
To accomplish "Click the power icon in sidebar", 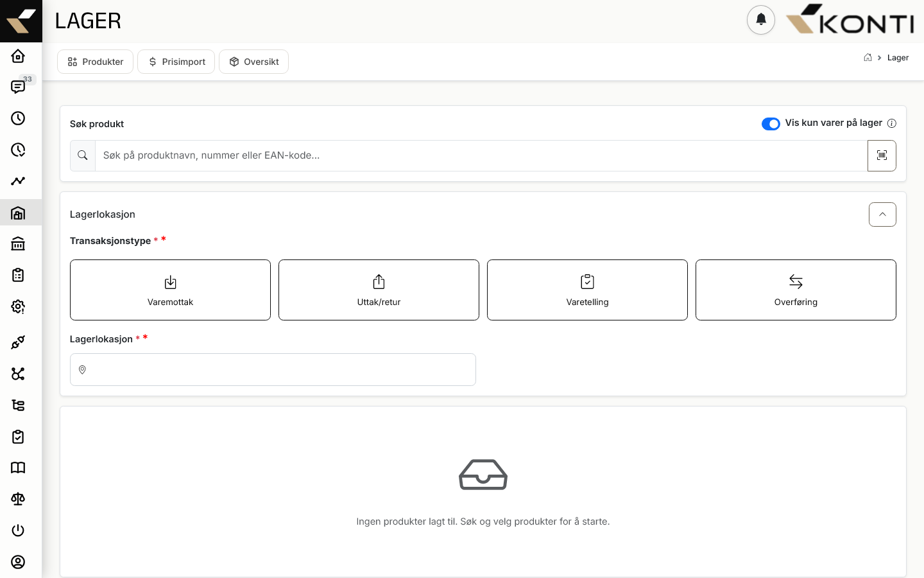I will coord(18,530).
